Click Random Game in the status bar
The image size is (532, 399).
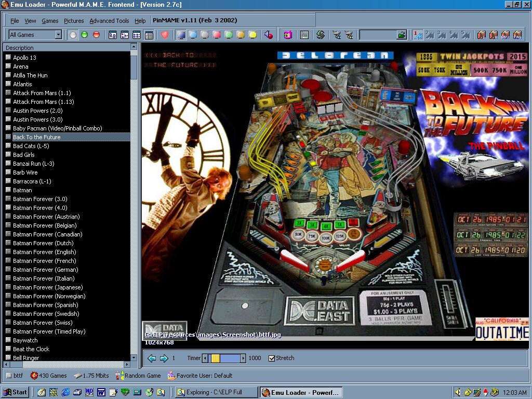(138, 376)
